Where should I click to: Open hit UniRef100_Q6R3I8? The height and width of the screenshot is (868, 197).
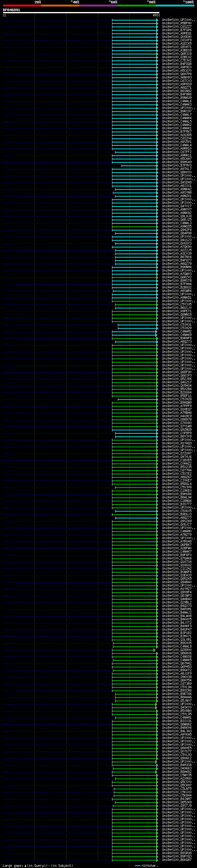point(176,54)
